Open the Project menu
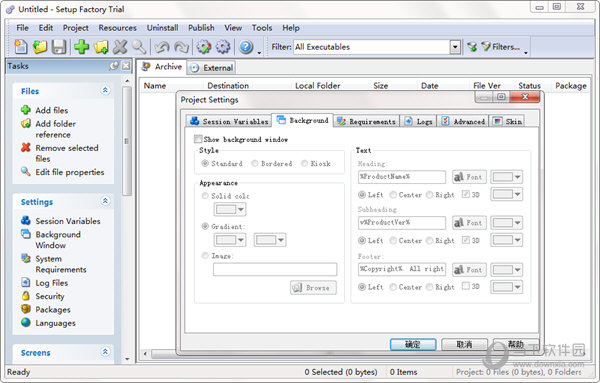Image resolution: width=600 pixels, height=383 pixels. click(75, 28)
